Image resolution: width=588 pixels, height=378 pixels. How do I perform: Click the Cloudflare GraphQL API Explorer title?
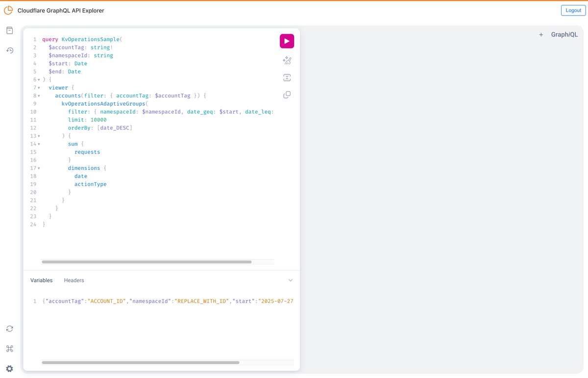pyautogui.click(x=61, y=10)
